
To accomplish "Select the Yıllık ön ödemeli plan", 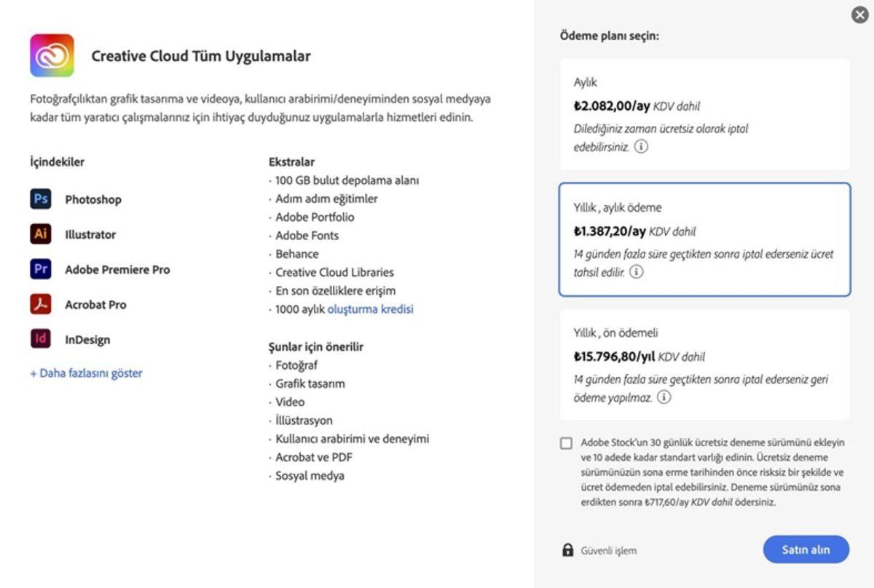I will tap(704, 365).
